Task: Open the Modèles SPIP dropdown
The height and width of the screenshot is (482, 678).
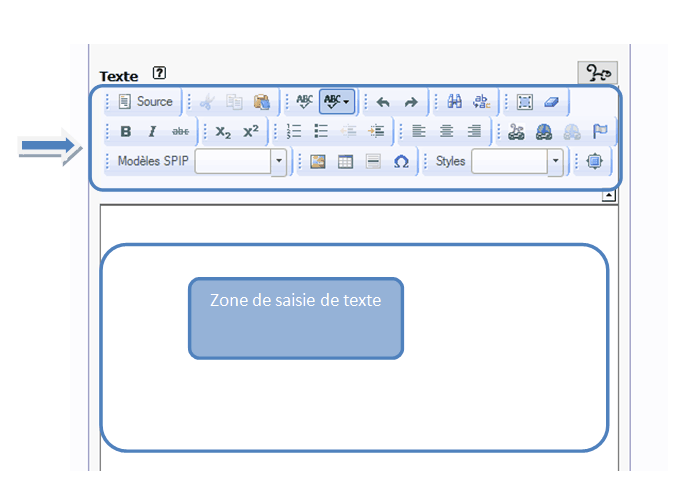Action: pos(279,161)
